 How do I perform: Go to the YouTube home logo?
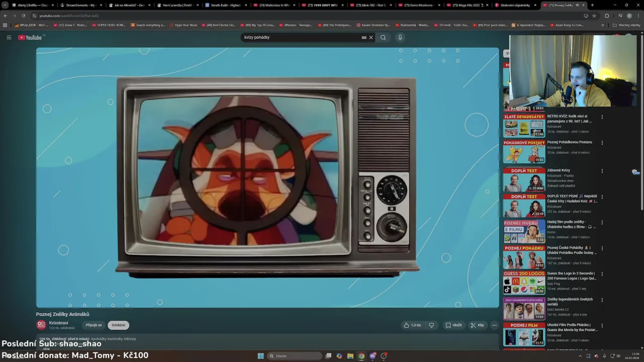30,37
